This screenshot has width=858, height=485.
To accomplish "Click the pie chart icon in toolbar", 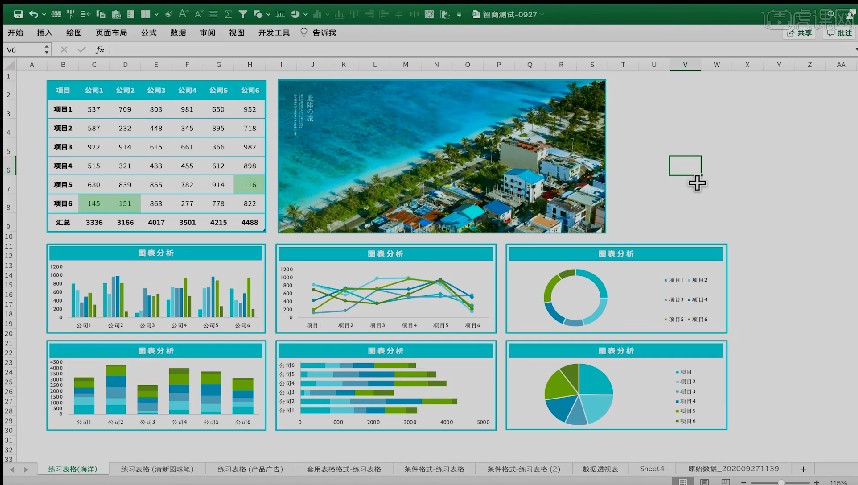I will [x=295, y=14].
